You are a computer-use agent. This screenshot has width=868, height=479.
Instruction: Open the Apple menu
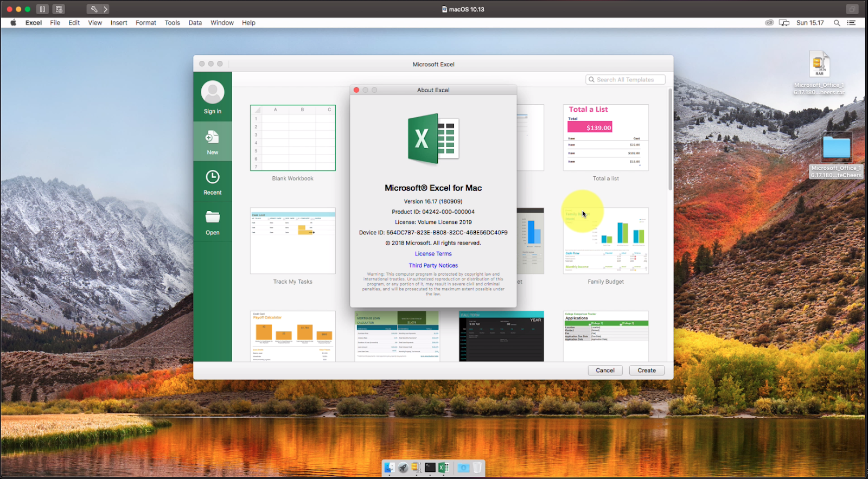pyautogui.click(x=13, y=23)
